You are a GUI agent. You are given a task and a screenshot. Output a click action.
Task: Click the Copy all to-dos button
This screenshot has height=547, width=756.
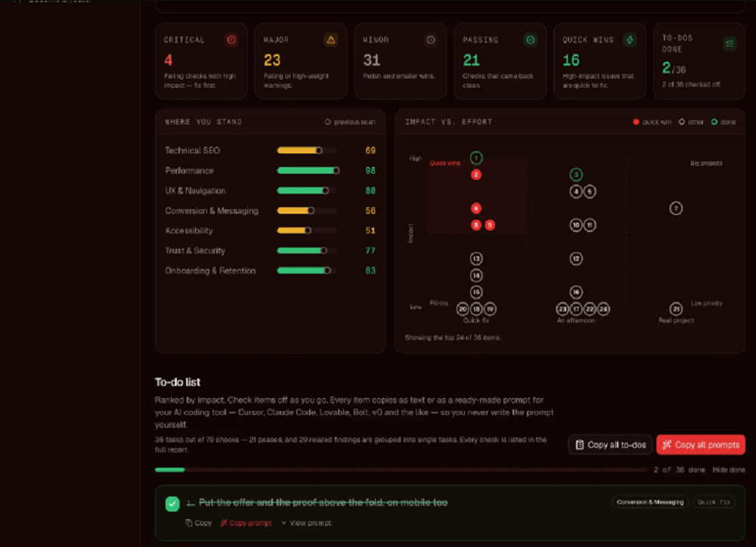click(x=610, y=445)
